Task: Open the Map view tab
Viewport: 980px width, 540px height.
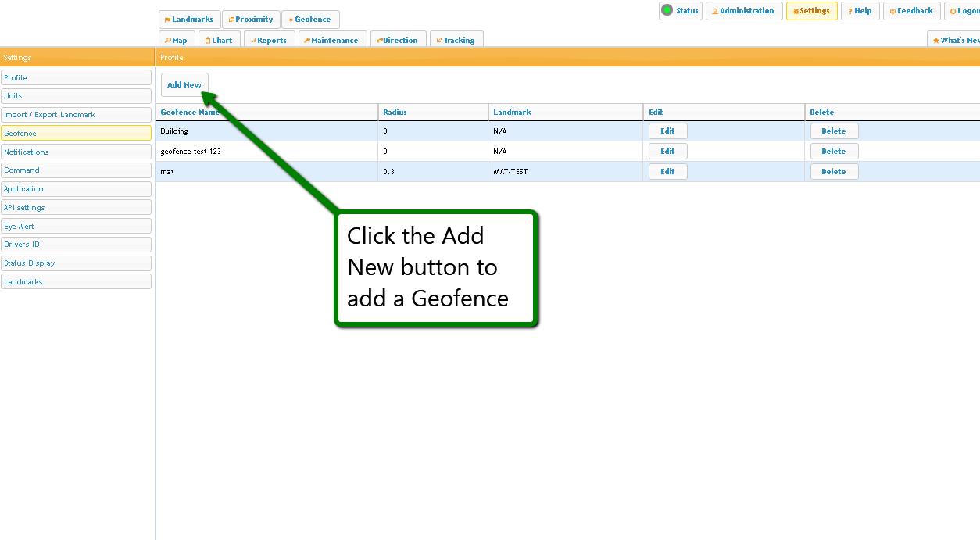Action: click(x=177, y=40)
